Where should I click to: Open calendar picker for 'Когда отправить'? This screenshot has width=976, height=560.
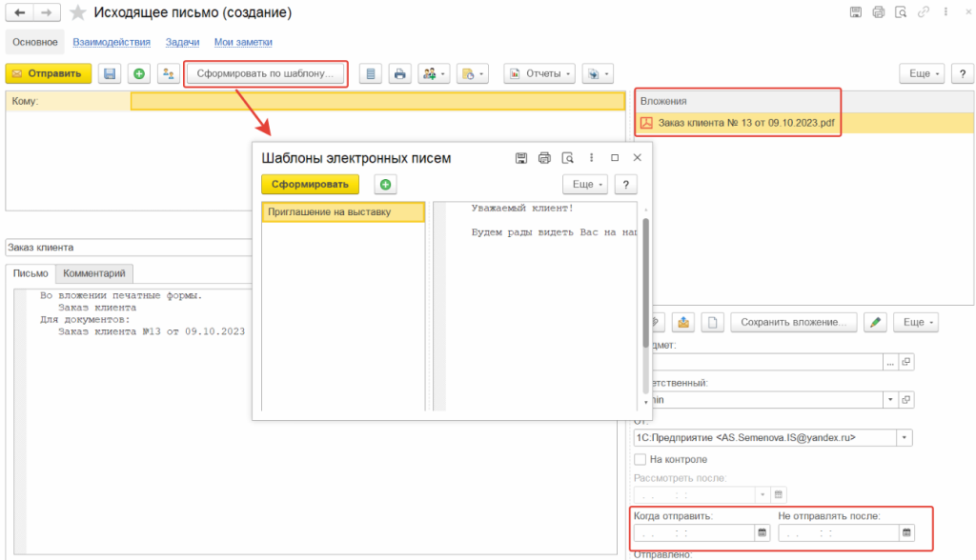pyautogui.click(x=762, y=533)
